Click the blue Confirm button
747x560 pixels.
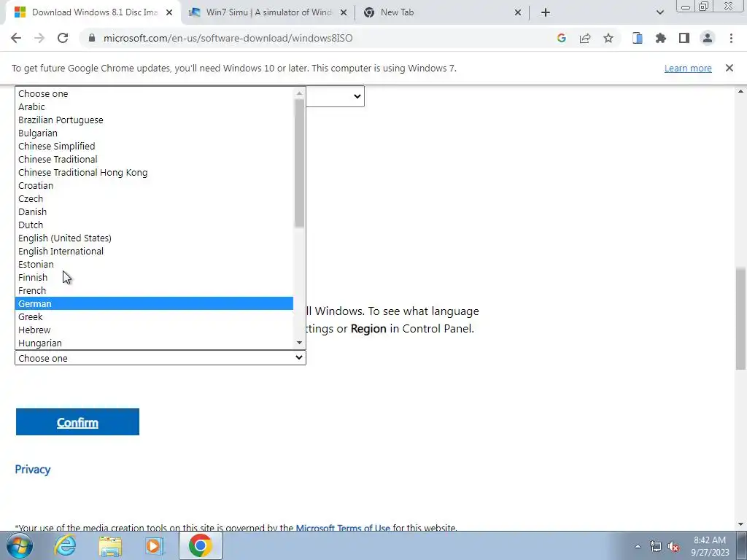[77, 422]
